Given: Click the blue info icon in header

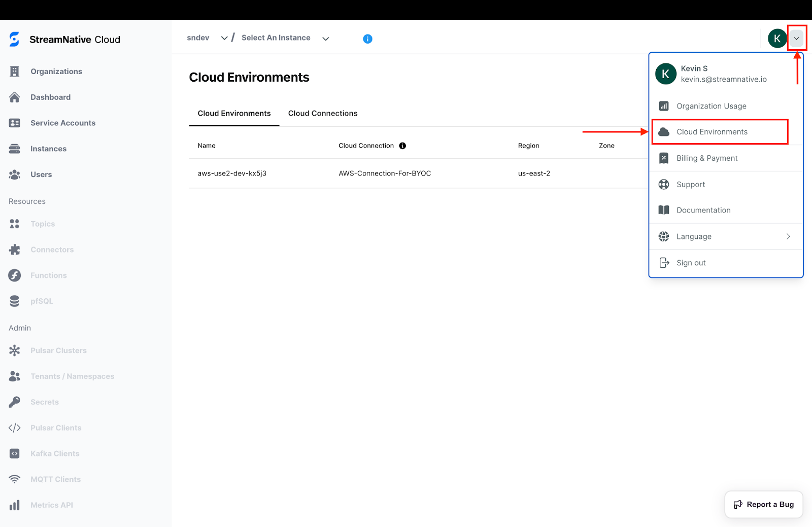Looking at the screenshot, I should [367, 39].
